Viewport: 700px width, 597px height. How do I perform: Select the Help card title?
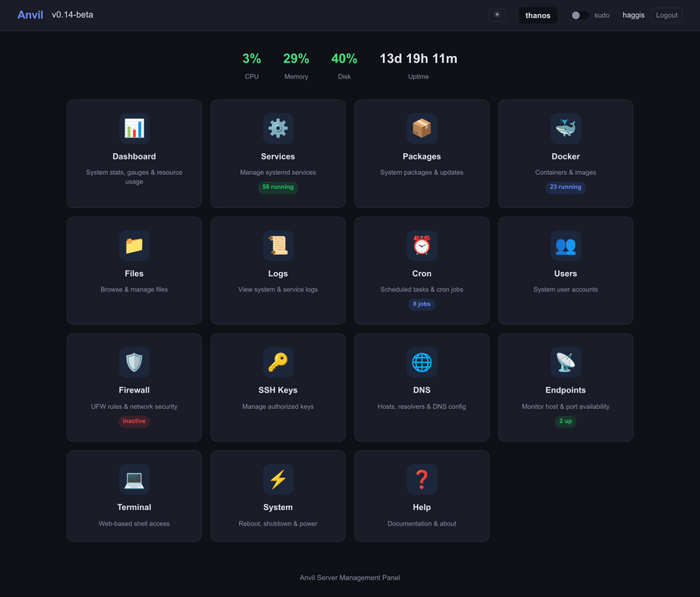click(421, 508)
